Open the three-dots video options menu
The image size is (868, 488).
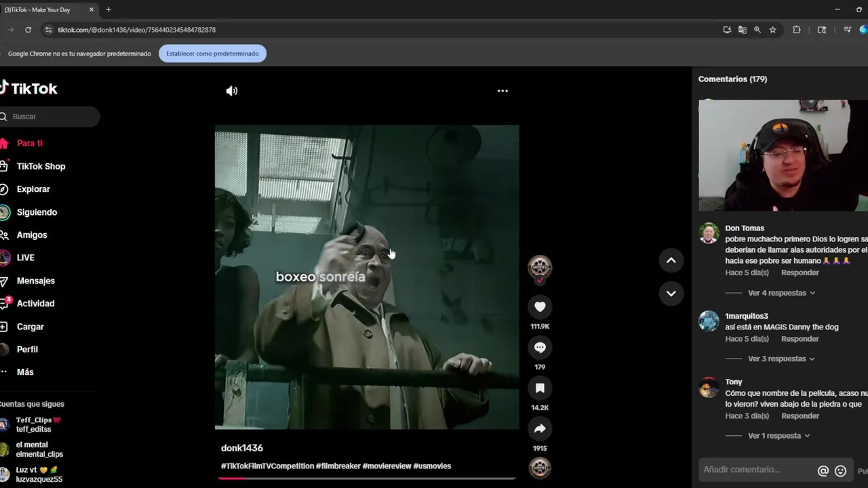(502, 91)
